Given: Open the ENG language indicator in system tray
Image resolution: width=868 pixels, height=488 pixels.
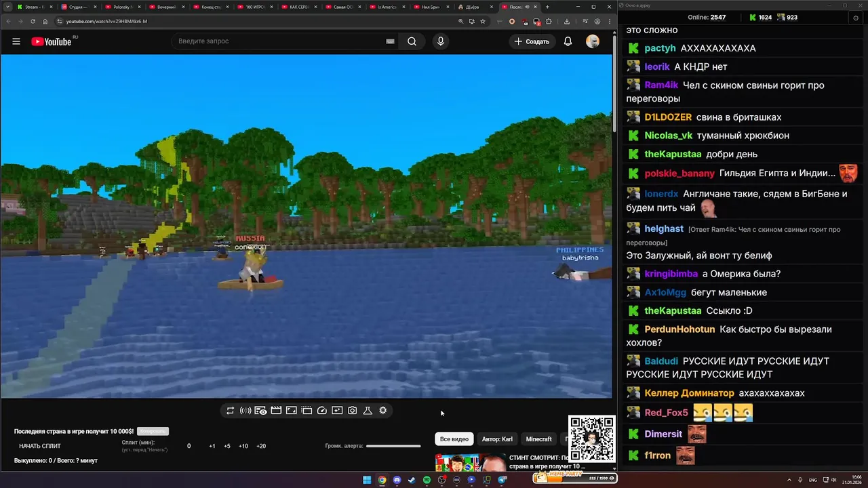Looking at the screenshot, I should click(x=813, y=480).
